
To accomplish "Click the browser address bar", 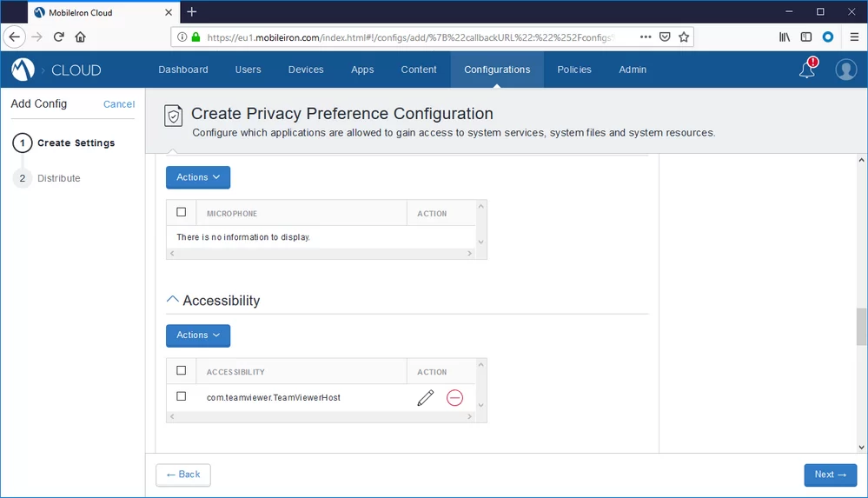I will pyautogui.click(x=408, y=37).
